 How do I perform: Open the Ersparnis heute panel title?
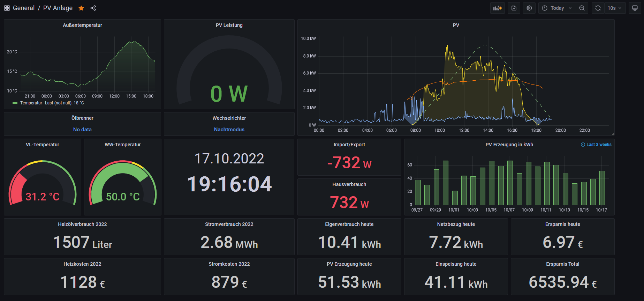click(x=562, y=224)
